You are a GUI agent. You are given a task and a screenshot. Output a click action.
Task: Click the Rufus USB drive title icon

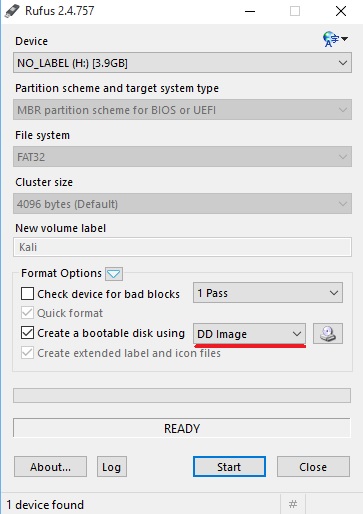coord(12,11)
